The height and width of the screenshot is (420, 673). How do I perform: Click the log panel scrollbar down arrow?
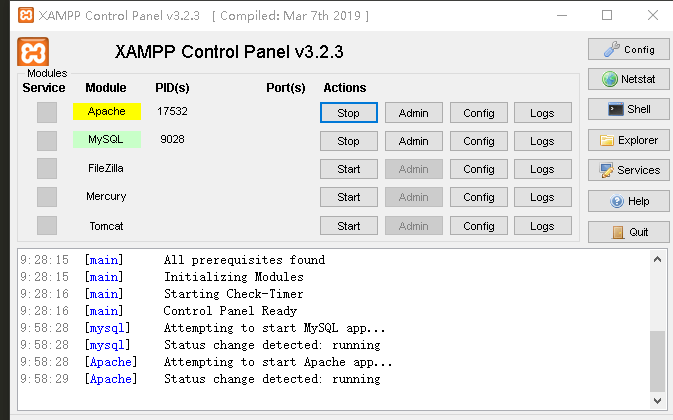coord(658,401)
